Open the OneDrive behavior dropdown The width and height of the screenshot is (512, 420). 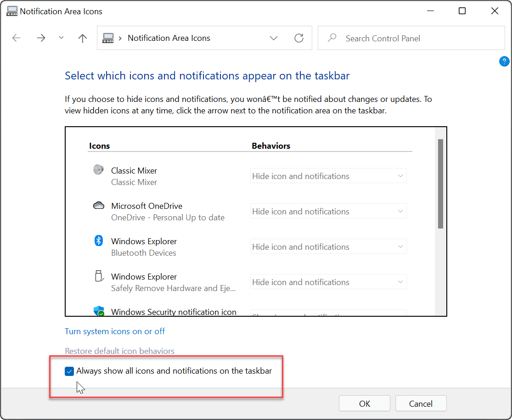[328, 211]
